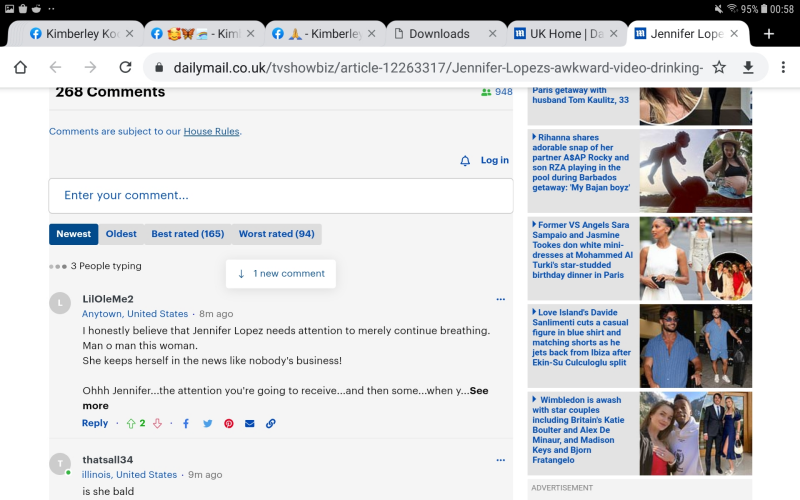This screenshot has height=500, width=800.
Task: Share LilOleMe2's comment on Pinterest
Action: tap(229, 423)
